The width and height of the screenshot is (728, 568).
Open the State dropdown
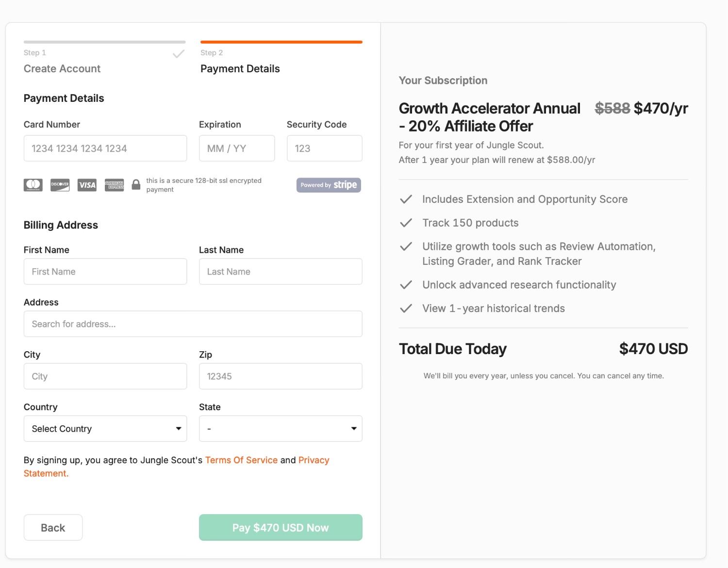click(x=280, y=428)
